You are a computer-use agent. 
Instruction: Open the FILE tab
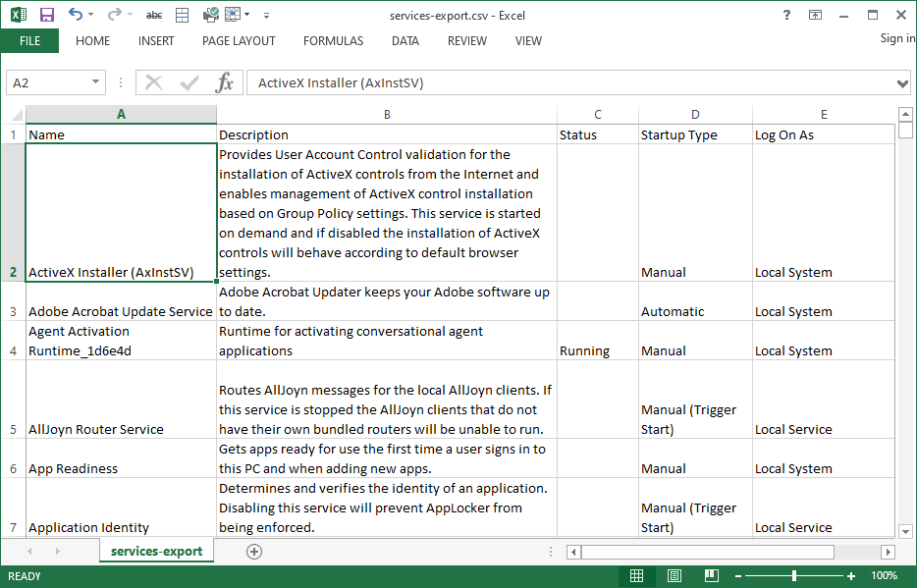coord(29,41)
